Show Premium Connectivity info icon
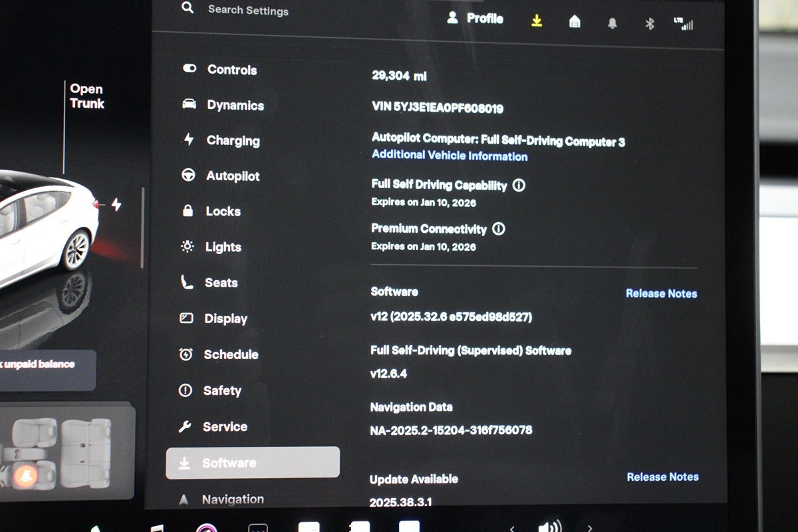Screen dimensions: 798x532 [x=498, y=229]
